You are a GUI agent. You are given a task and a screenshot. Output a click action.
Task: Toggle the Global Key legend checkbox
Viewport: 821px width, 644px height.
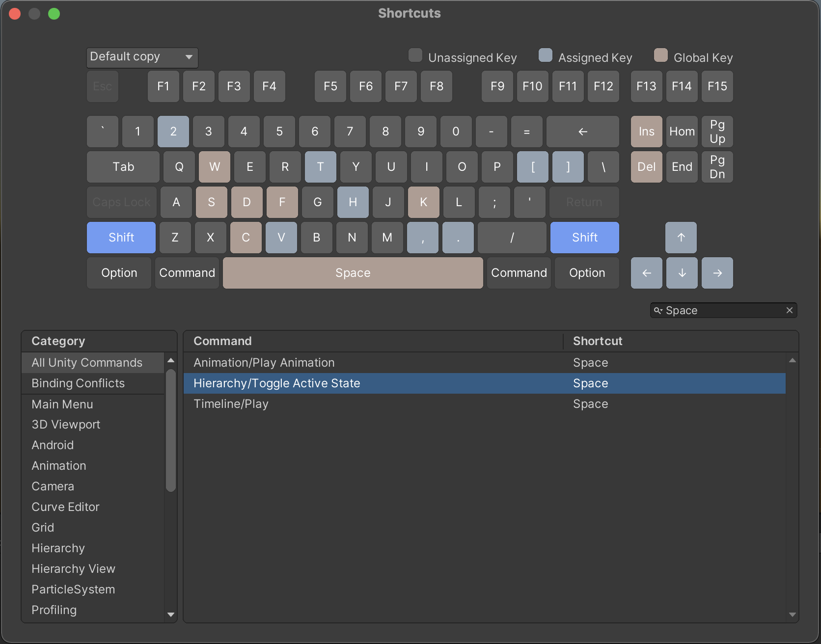pos(660,55)
